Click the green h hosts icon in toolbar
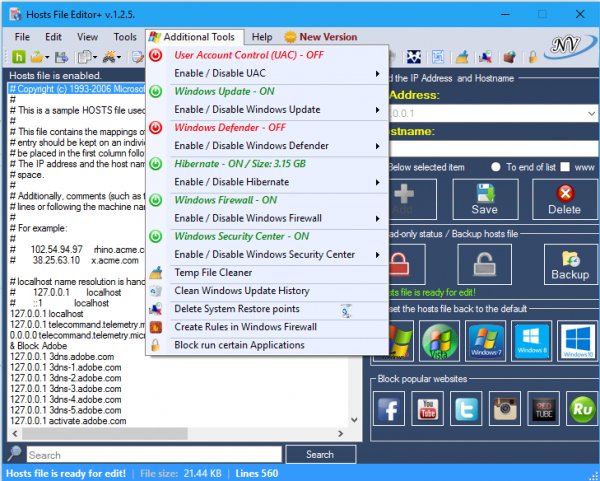 pos(18,57)
